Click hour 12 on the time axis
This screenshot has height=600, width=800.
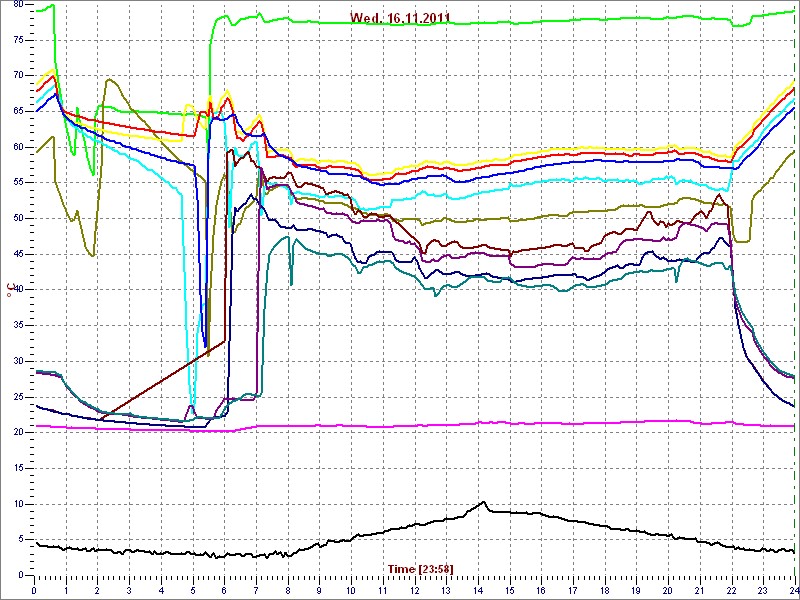pyautogui.click(x=415, y=589)
